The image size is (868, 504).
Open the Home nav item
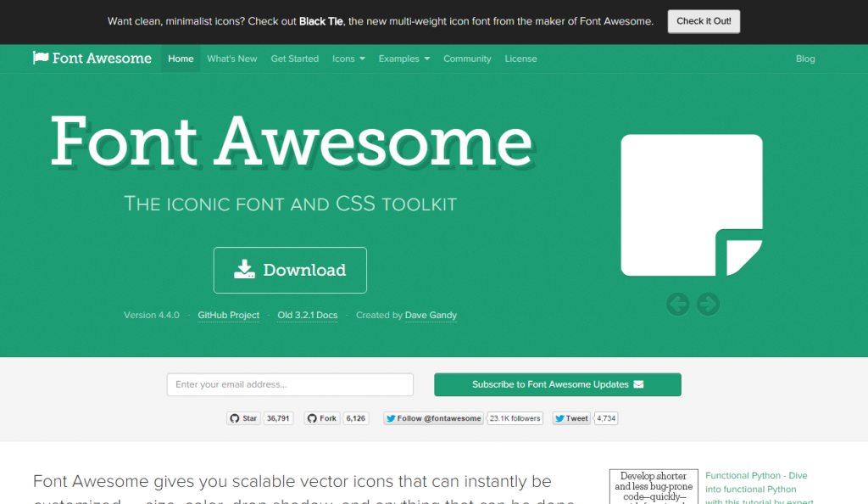point(181,59)
